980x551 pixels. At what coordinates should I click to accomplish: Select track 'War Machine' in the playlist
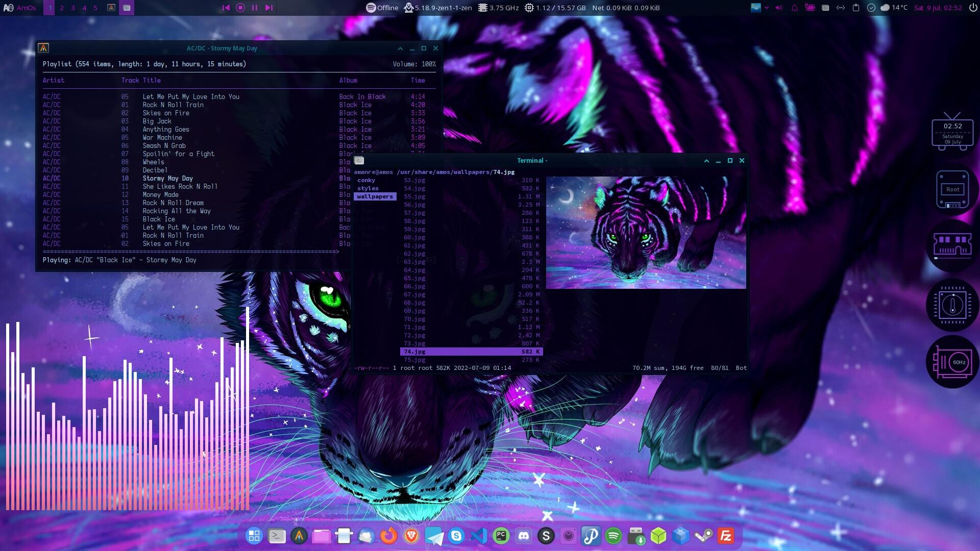point(239,137)
